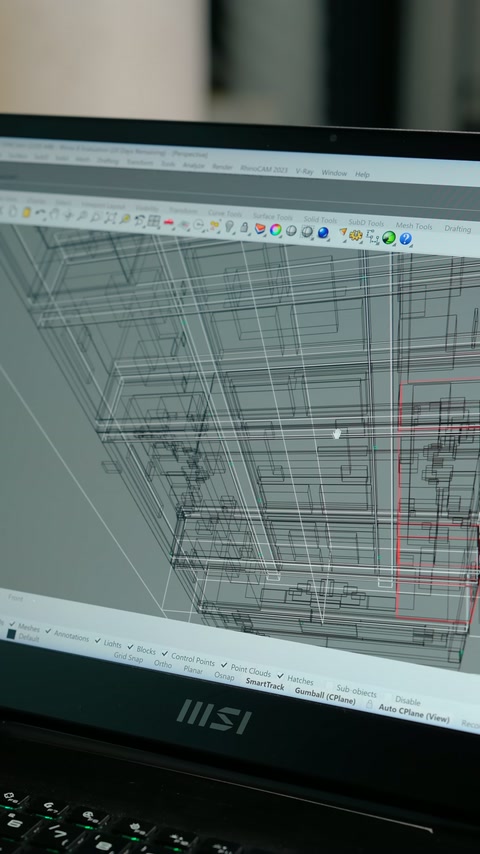This screenshot has width=480, height=854.
Task: Turn off SmartTrack in status bar
Action: coord(265,684)
